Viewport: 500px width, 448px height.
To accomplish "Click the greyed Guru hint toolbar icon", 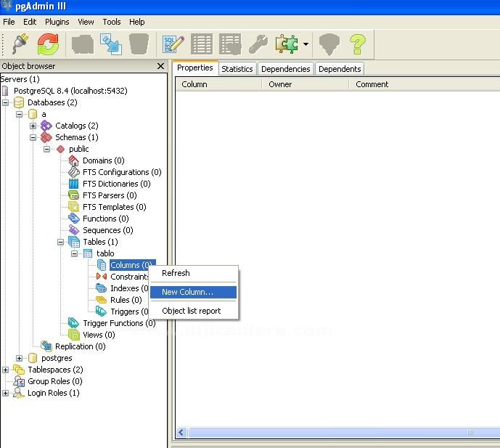I will [329, 44].
